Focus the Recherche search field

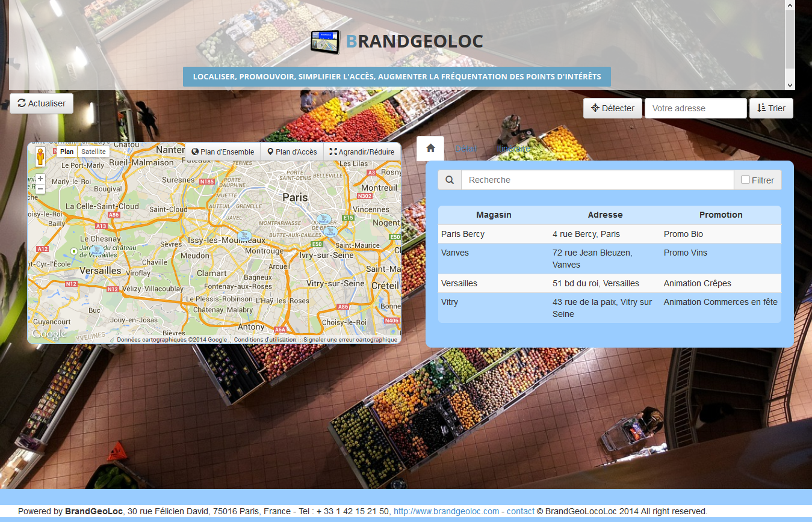click(x=597, y=180)
